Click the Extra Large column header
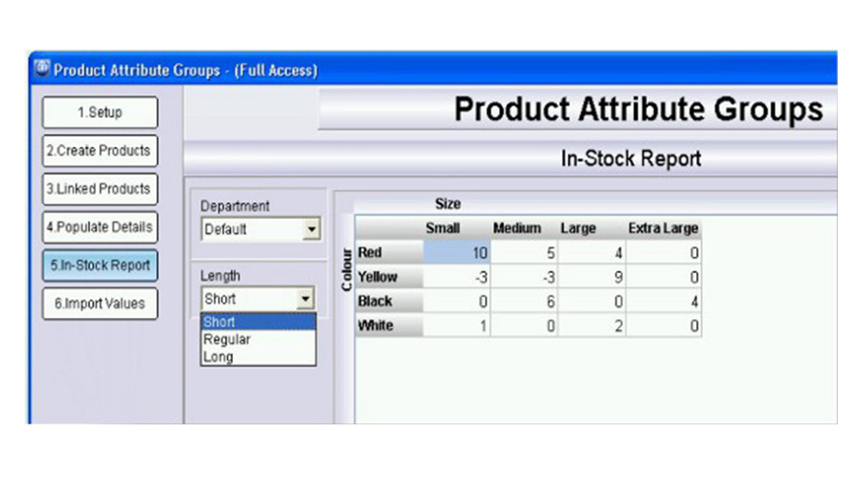Image resolution: width=868 pixels, height=500 pixels. 663,229
